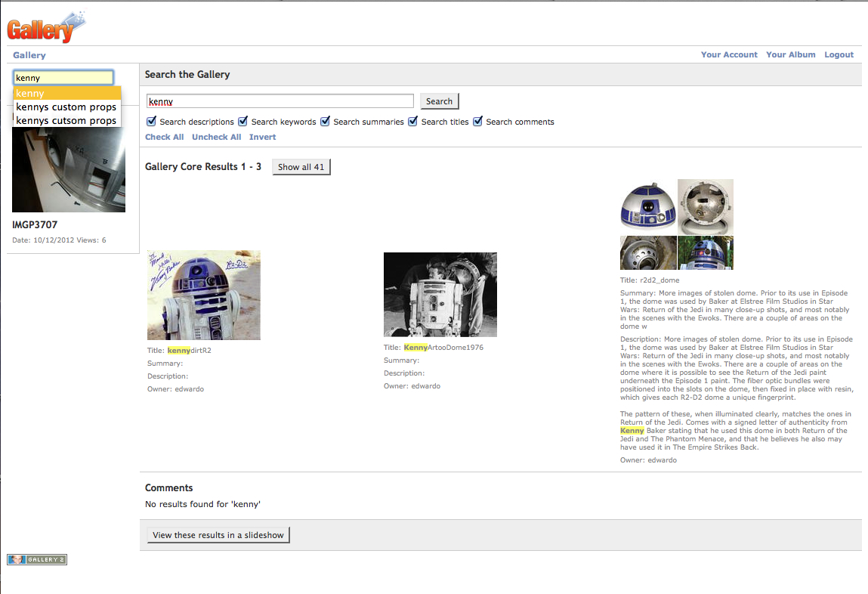Toggle the Search comments checkbox
This screenshot has width=868, height=594.
click(477, 121)
